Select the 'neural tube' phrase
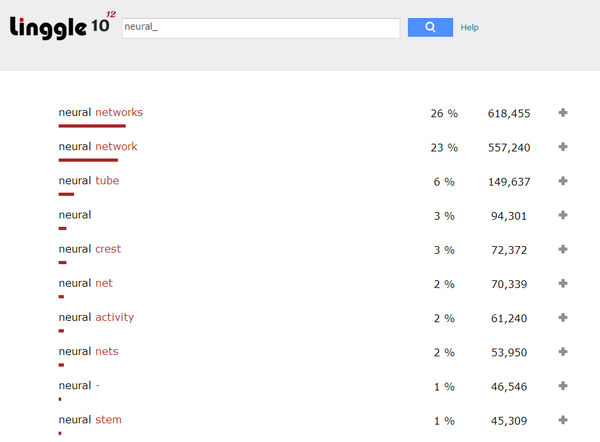 [x=89, y=181]
